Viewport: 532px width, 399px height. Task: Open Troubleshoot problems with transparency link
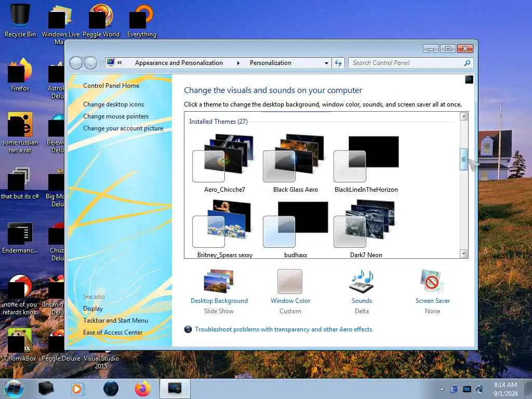pos(283,329)
